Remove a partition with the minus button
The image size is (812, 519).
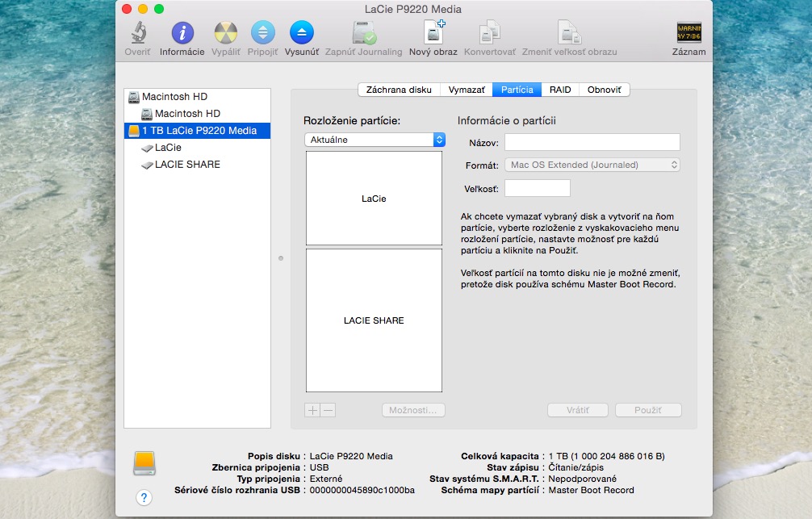328,410
